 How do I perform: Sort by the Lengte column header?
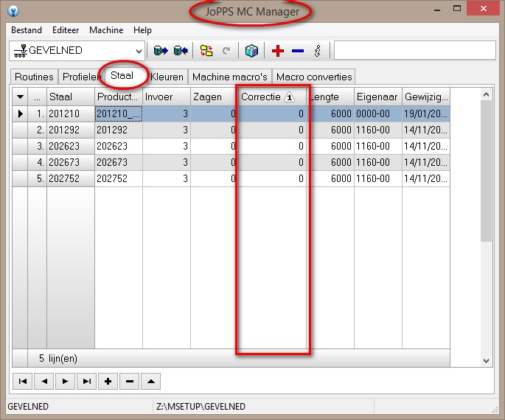[330, 97]
